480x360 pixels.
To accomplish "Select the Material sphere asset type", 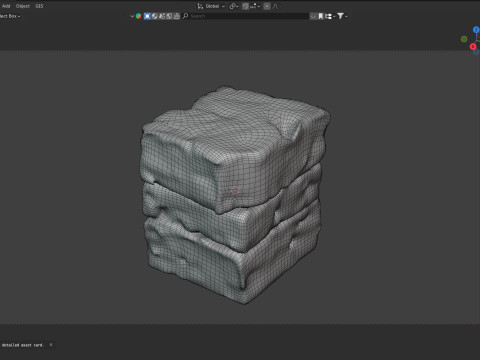I will pyautogui.click(x=155, y=16).
